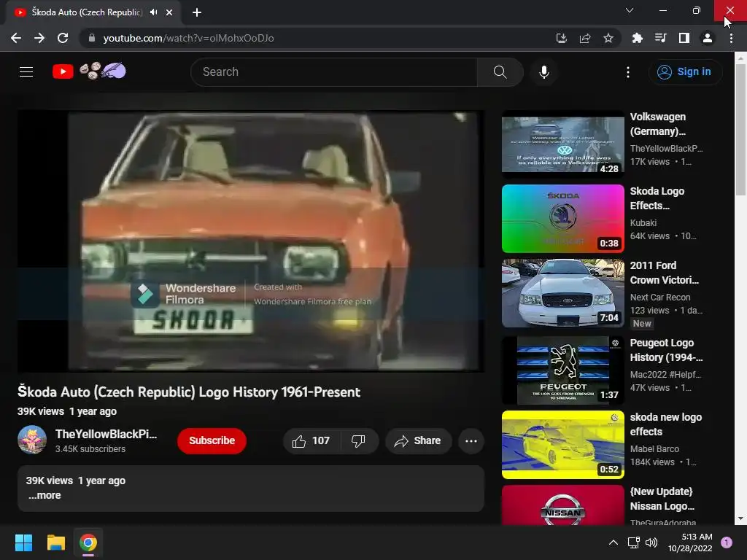Click the page vertical scrollbar
The image size is (747, 560).
point(740,129)
